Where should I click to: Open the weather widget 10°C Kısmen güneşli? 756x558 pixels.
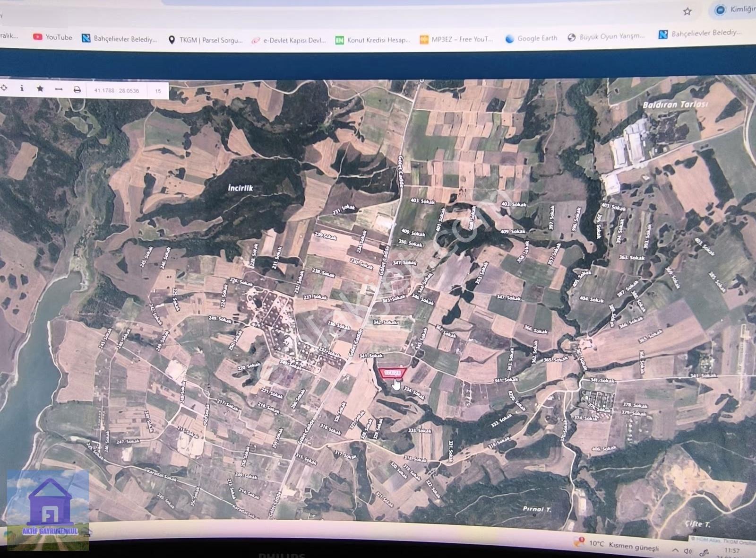616,545
